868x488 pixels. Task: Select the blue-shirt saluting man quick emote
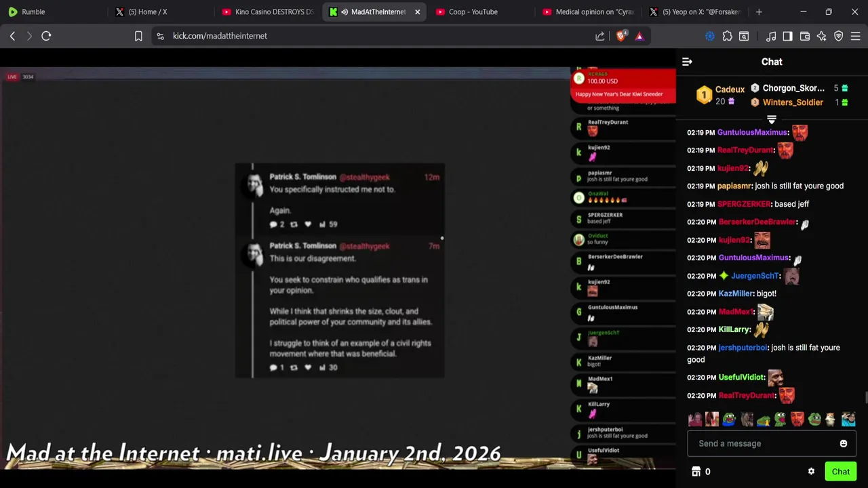pyautogui.click(x=848, y=420)
